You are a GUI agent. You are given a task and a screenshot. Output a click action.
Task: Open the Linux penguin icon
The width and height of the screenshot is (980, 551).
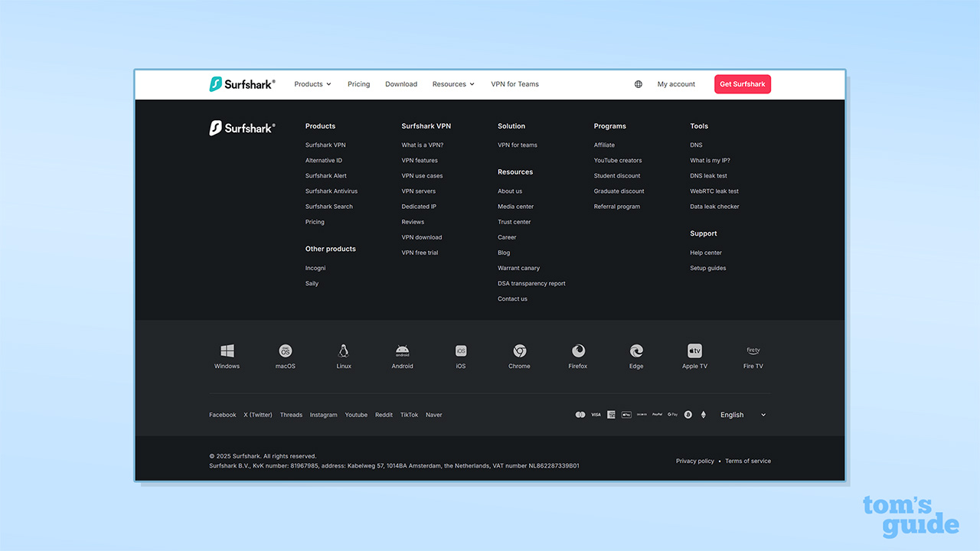point(344,351)
